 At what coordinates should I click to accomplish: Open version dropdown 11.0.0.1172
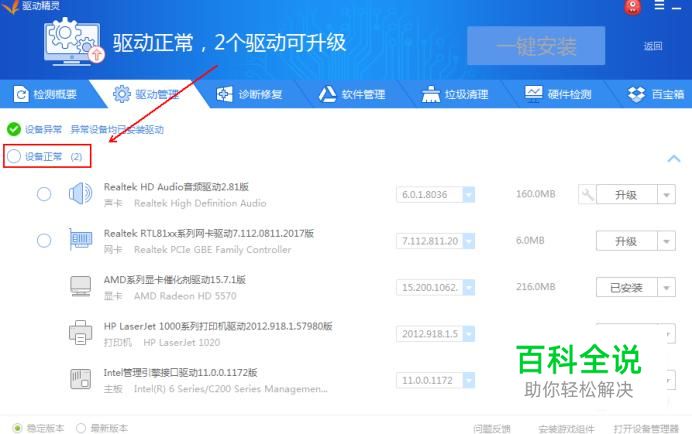pos(469,380)
